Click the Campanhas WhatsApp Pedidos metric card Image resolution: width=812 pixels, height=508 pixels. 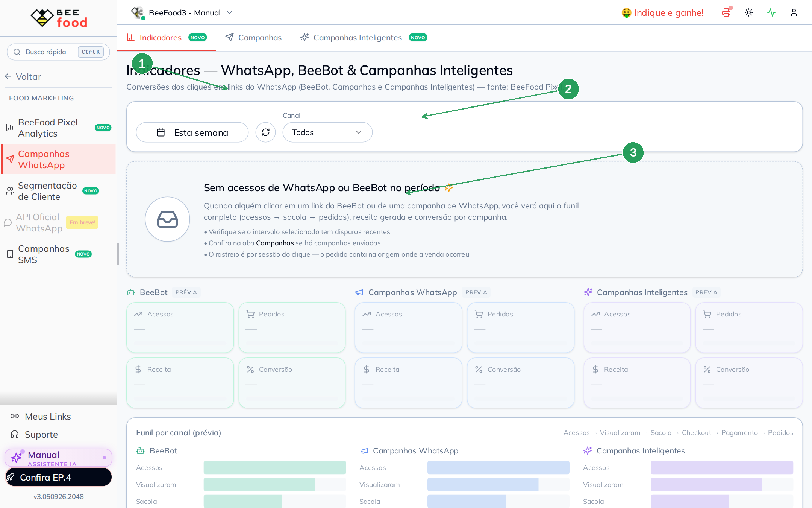(521, 327)
